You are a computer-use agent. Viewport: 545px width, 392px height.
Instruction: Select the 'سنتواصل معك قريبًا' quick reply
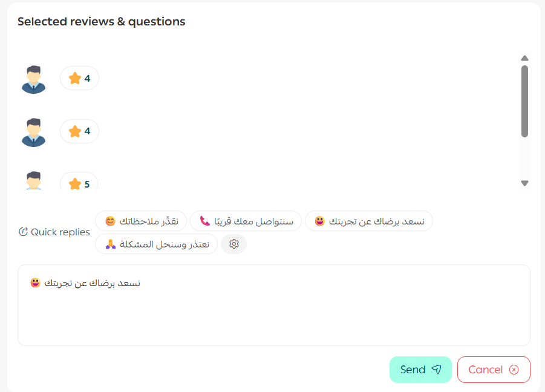[246, 221]
